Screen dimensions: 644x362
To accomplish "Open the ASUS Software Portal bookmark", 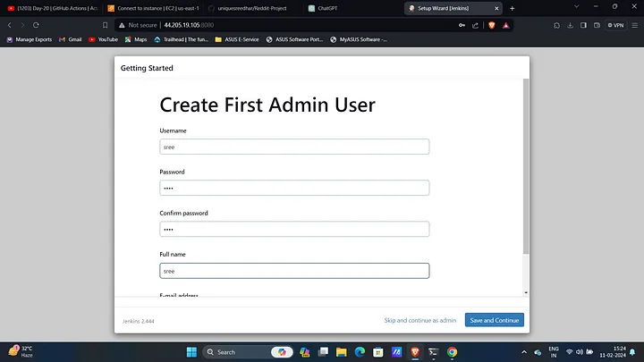I will point(294,39).
